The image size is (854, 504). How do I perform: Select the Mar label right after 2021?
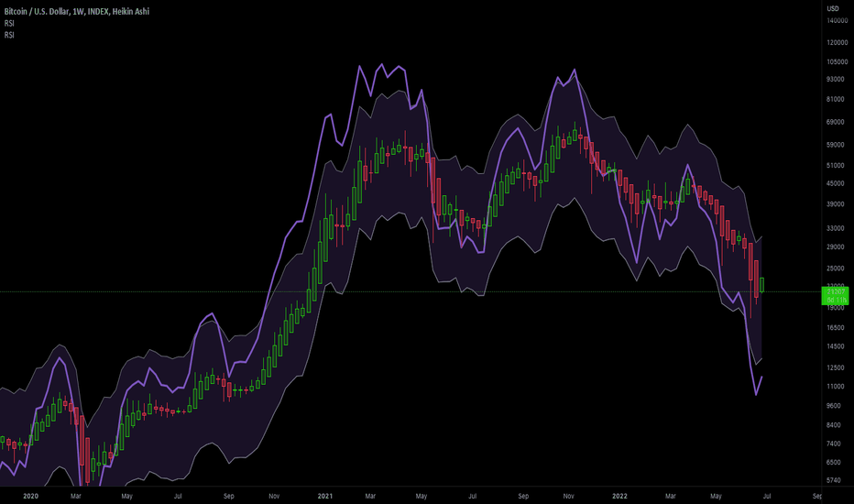click(x=370, y=496)
